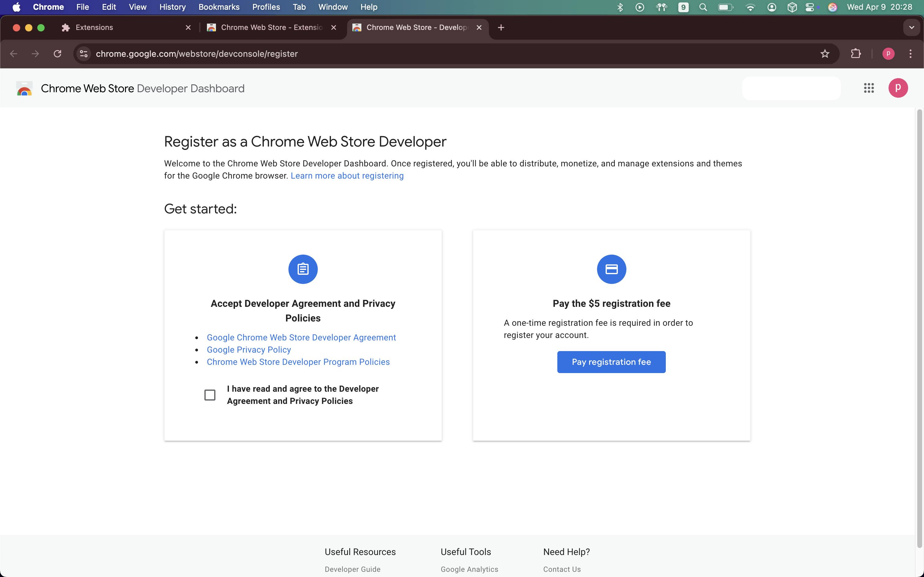
Task: Open macOS Spotlight search icon
Action: (703, 7)
